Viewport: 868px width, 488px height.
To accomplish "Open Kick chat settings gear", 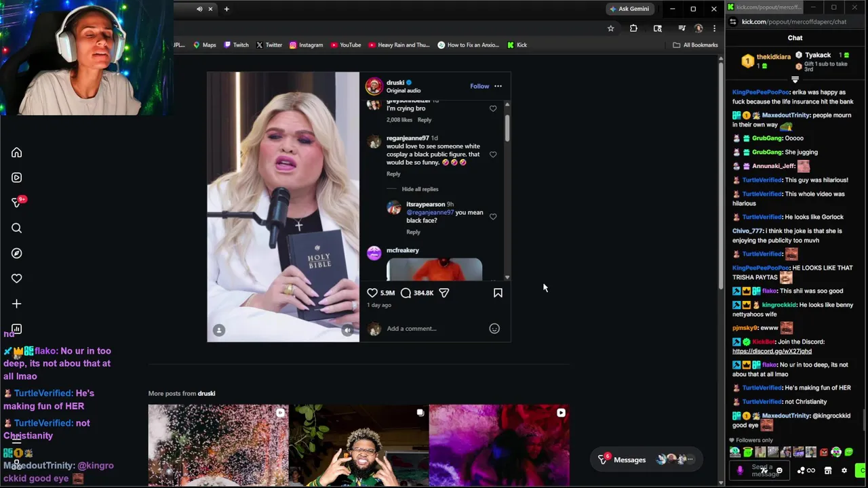I will click(x=844, y=470).
